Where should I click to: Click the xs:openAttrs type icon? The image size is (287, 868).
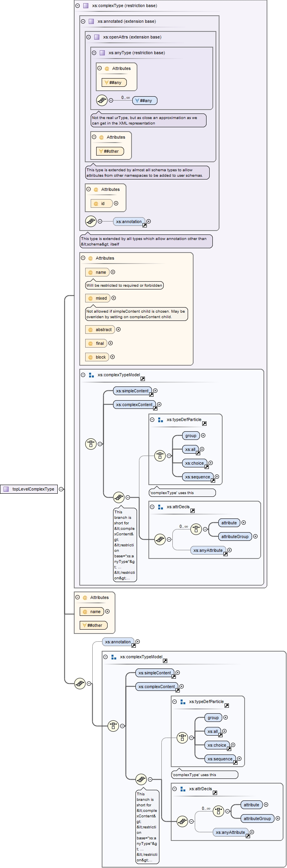pyautogui.click(x=97, y=37)
